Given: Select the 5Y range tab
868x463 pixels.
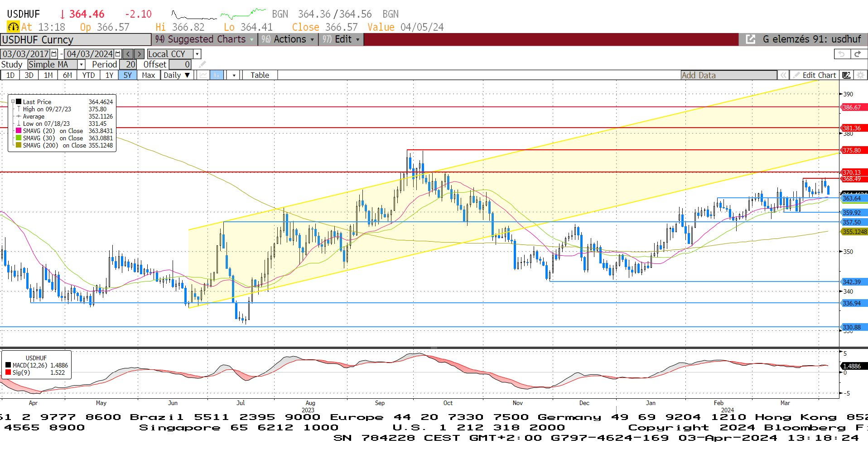Looking at the screenshot, I should click(x=128, y=75).
